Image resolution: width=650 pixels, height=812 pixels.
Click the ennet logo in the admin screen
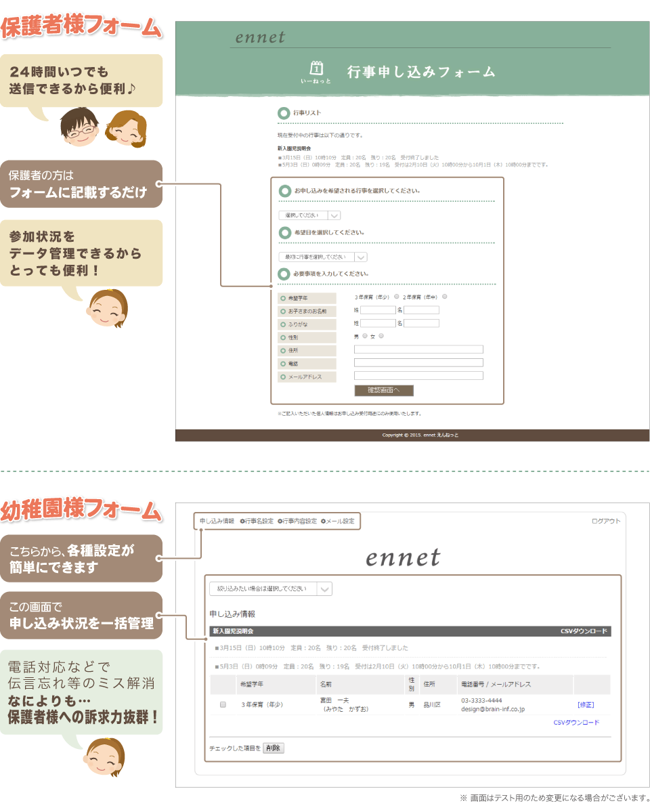tap(403, 558)
